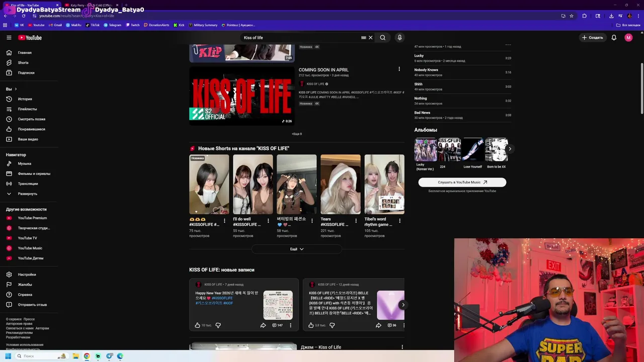Open the Tears #KISSOFLIFE short
Image resolution: width=644 pixels, height=362 pixels.
tap(341, 185)
